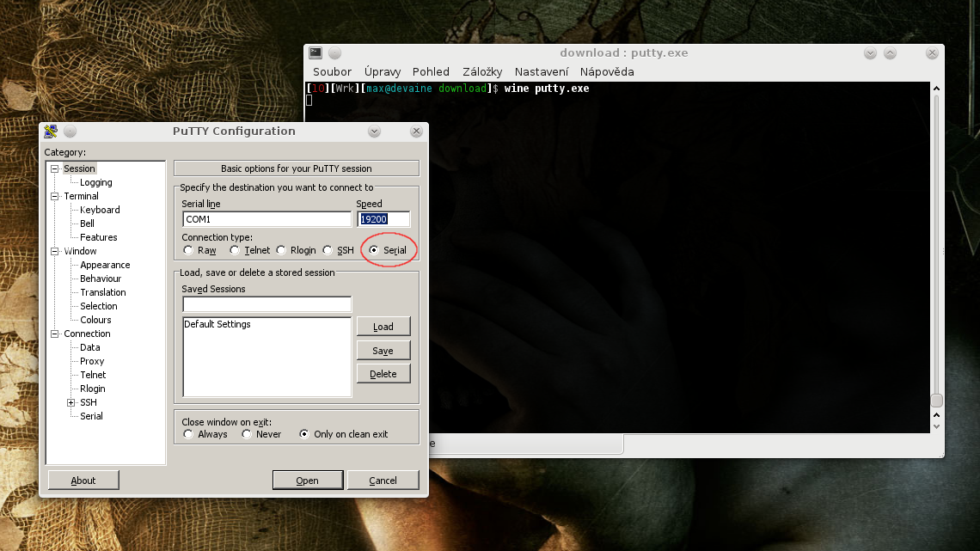
Task: Click the terminal scrollbar bottom down arrow
Action: [936, 426]
